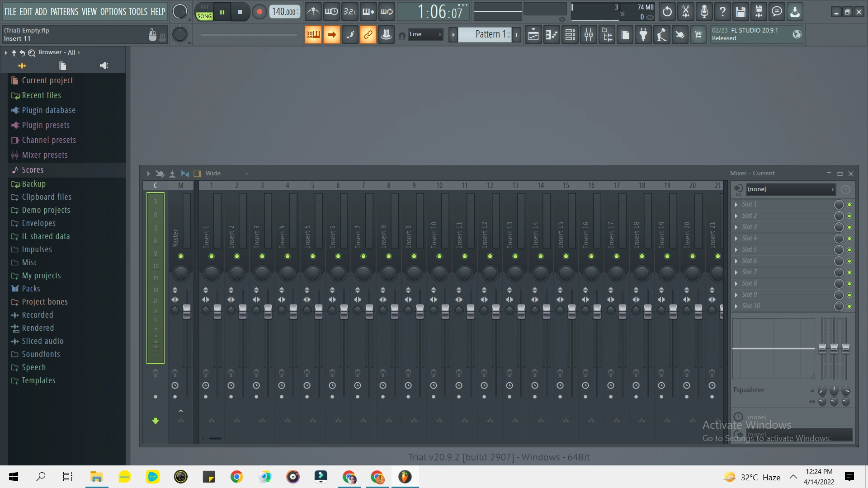The image size is (868, 488).
Task: Open the Mixer panel icon
Action: click(588, 34)
